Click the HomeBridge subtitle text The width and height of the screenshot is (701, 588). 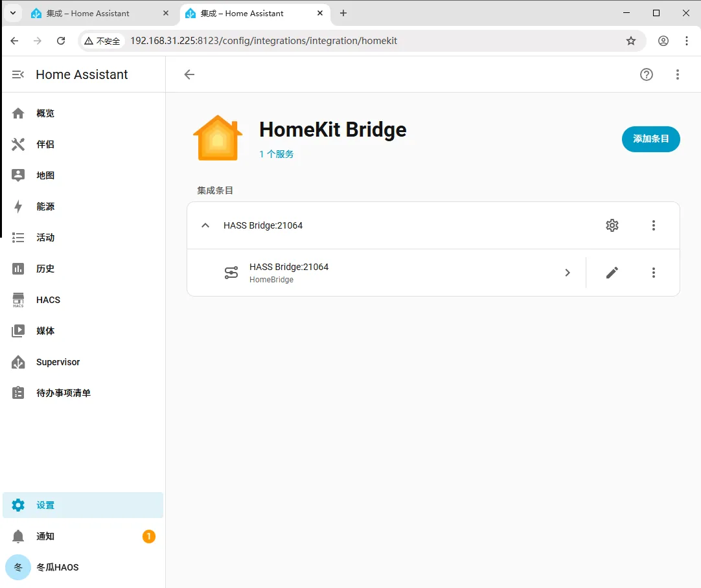[x=271, y=280]
